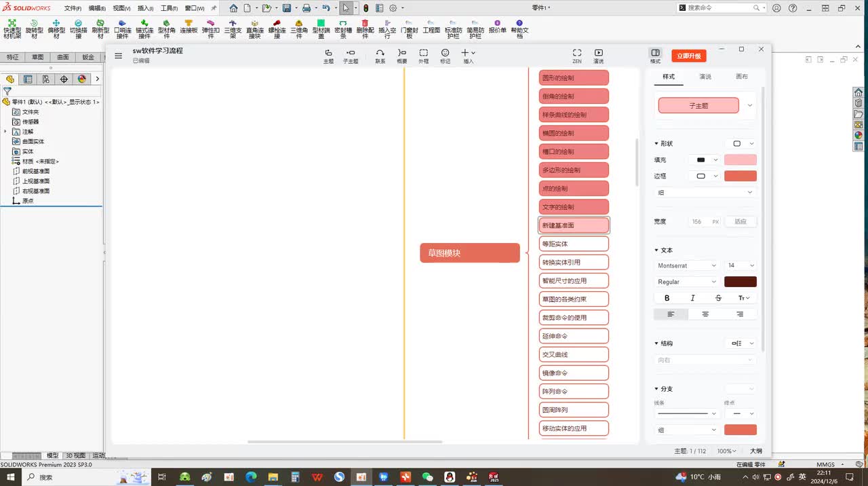
Task: Click the SolidWorks print icon
Action: click(x=306, y=8)
